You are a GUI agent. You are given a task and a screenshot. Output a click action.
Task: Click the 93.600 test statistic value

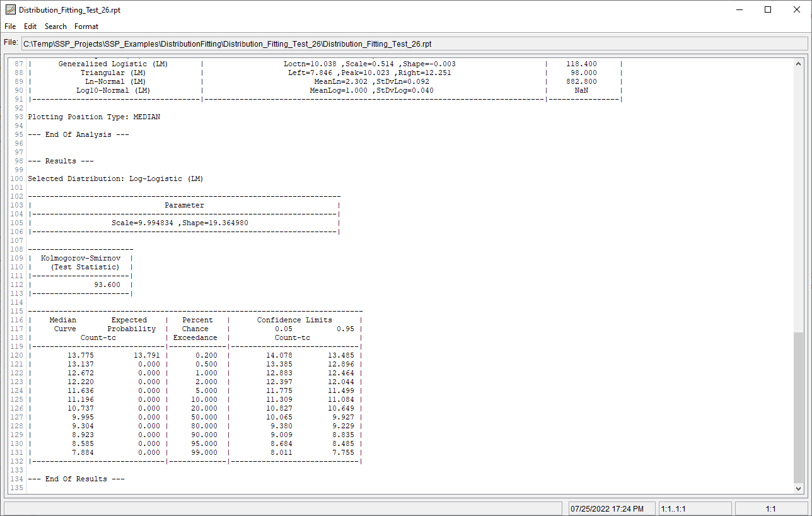click(107, 284)
